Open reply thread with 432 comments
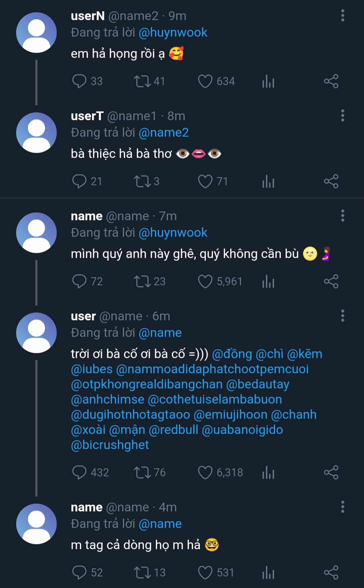364x588 pixels. point(80,472)
